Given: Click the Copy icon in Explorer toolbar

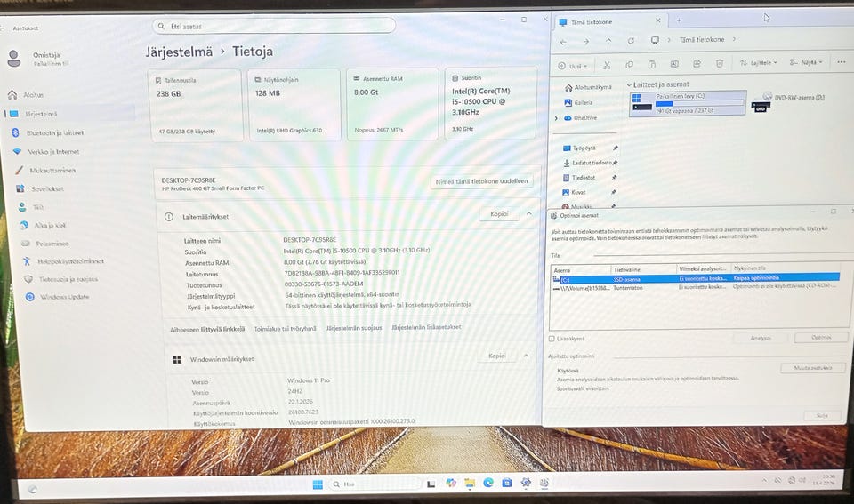Looking at the screenshot, I should 629,65.
